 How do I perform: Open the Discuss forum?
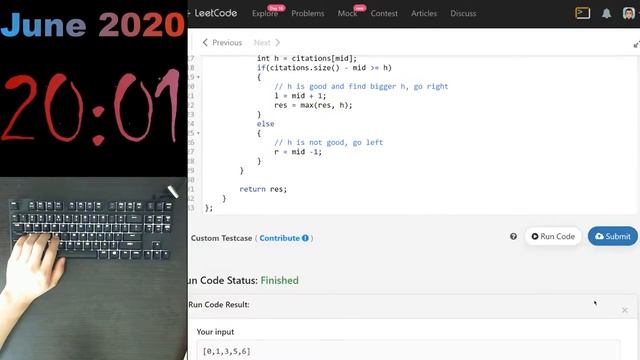463,13
